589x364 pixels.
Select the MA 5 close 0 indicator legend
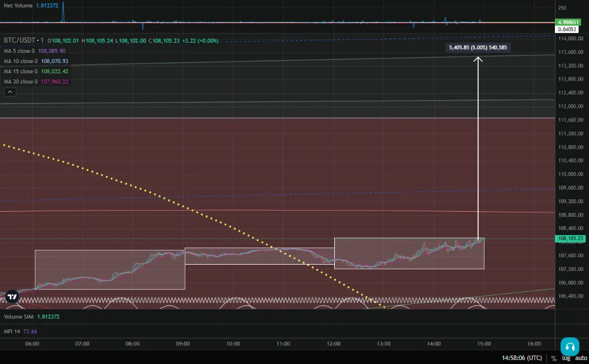pyautogui.click(x=19, y=51)
